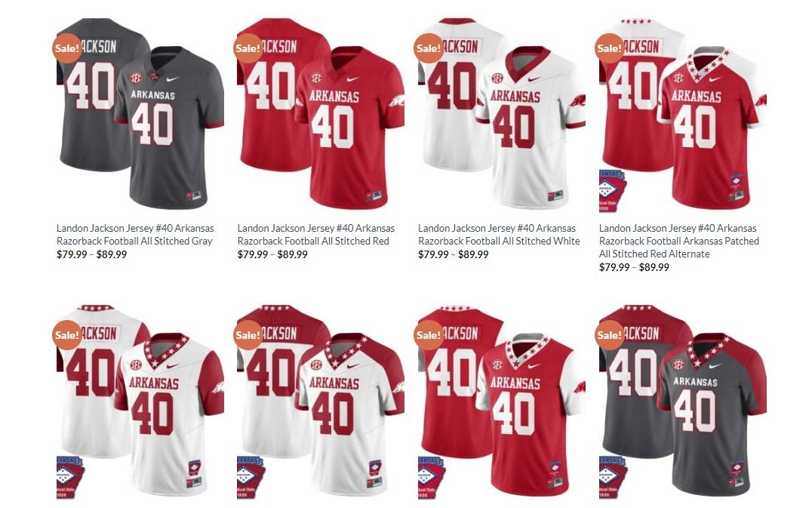Viewport: 812px width, 508px height.
Task: Click the Sale badge on gray jersey
Action: click(x=67, y=48)
